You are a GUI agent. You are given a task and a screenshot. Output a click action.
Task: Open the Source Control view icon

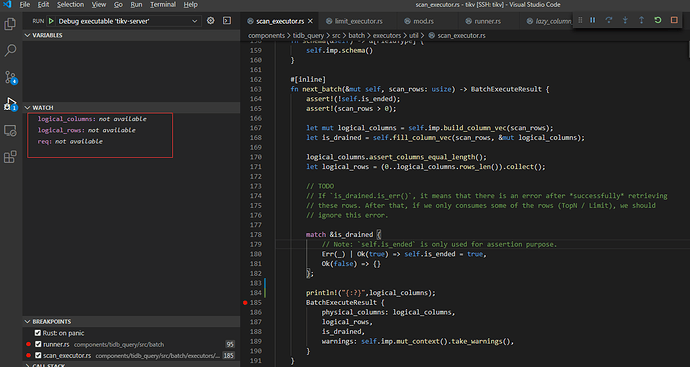(10, 77)
